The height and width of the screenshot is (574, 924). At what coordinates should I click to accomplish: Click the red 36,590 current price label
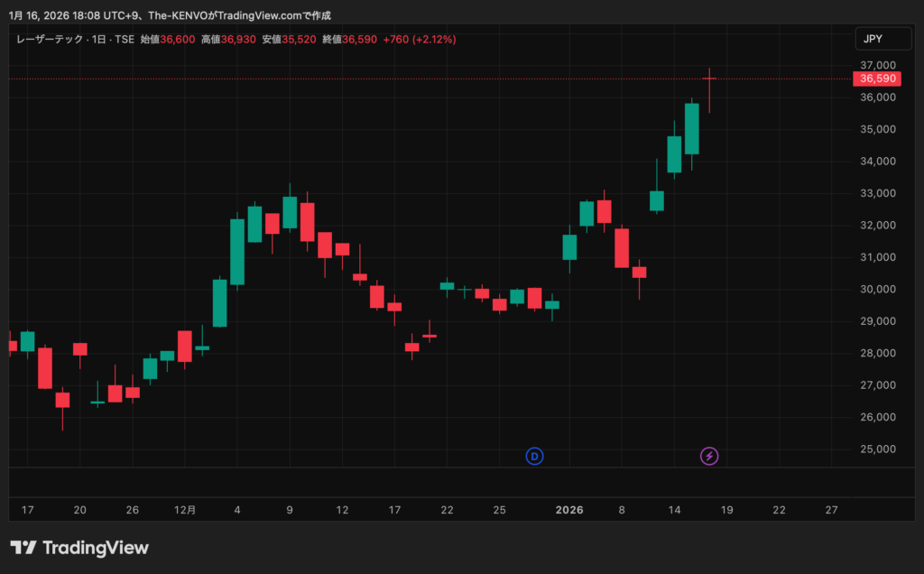(x=877, y=79)
